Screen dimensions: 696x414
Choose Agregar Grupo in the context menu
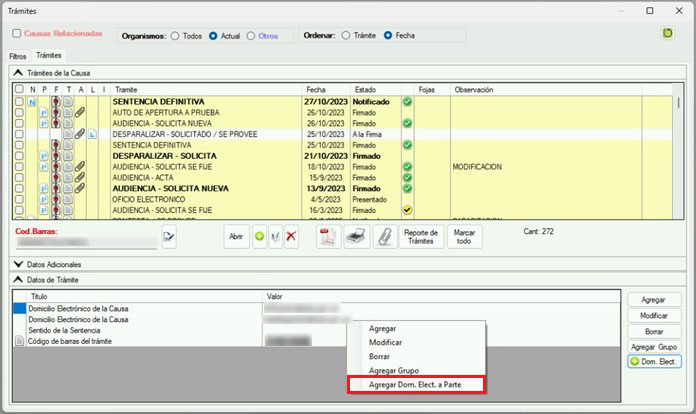[x=396, y=370]
